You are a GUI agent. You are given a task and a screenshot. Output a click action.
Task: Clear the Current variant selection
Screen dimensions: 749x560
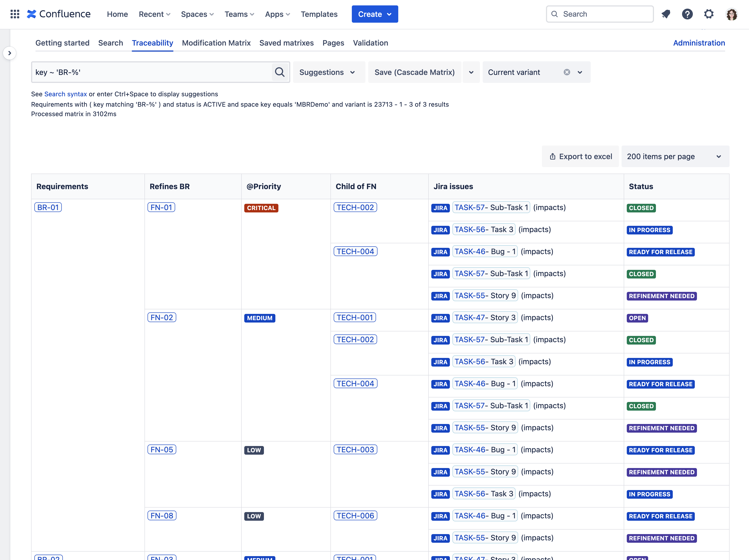(x=567, y=72)
